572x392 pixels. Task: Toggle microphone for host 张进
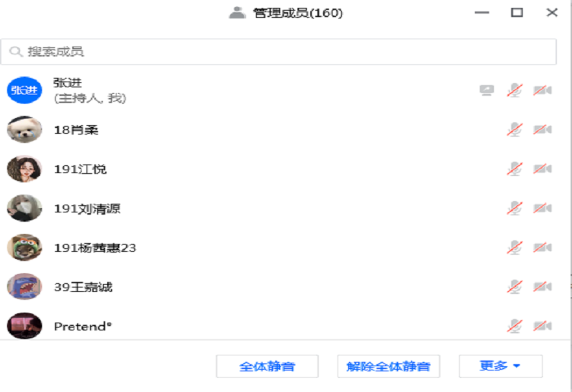(515, 90)
